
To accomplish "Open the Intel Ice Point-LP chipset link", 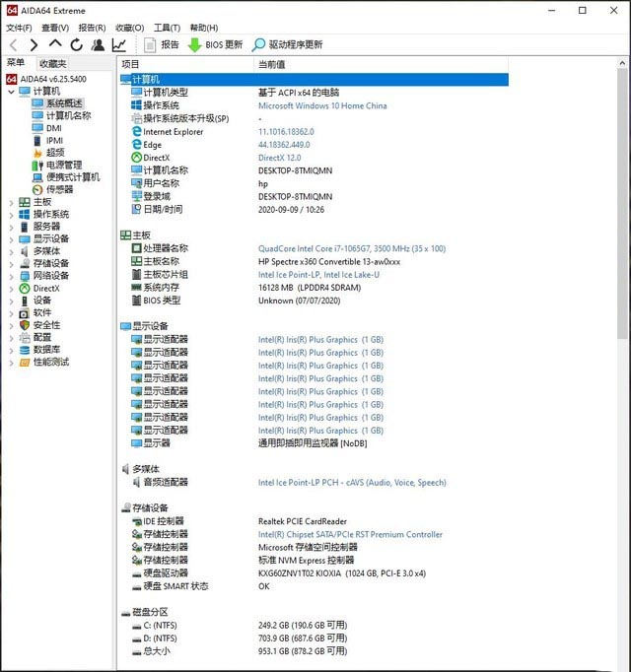I will point(318,275).
